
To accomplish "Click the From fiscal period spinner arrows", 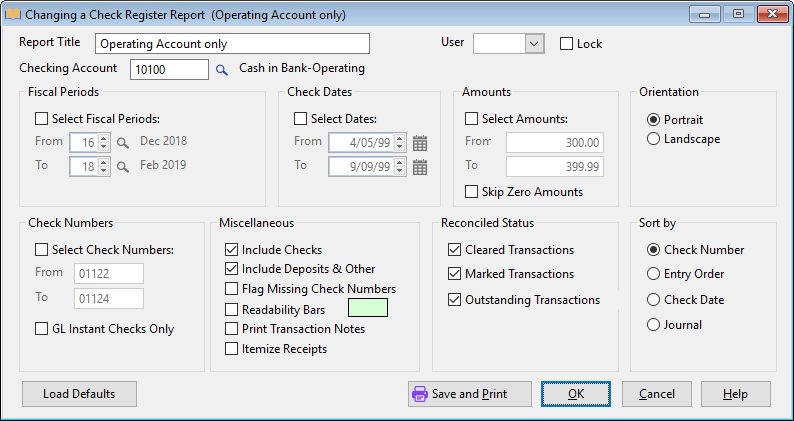I will (x=103, y=142).
